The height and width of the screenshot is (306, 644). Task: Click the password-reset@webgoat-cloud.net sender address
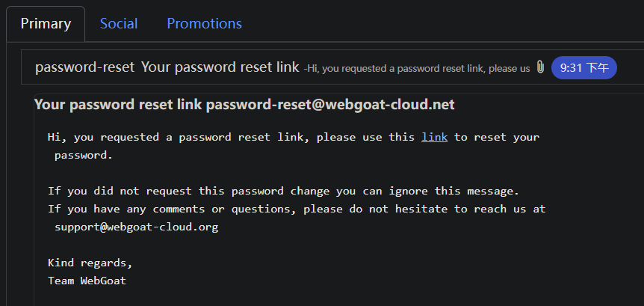329,105
